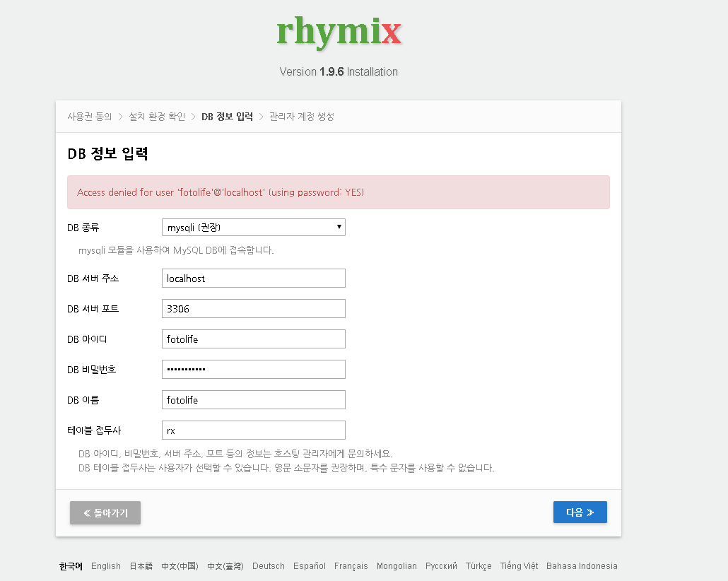The image size is (728, 581).
Task: Select Español language link
Action: (309, 566)
